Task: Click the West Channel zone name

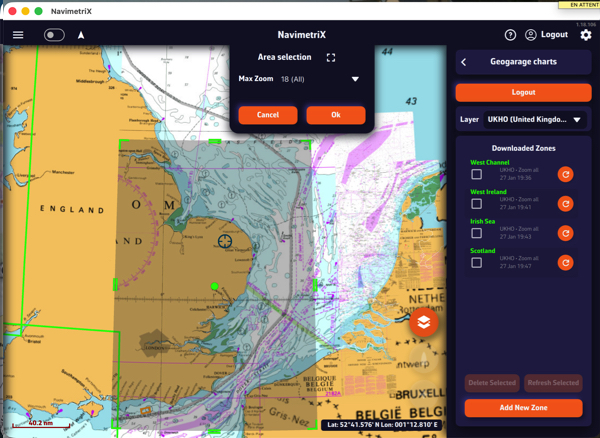Action: [x=490, y=162]
